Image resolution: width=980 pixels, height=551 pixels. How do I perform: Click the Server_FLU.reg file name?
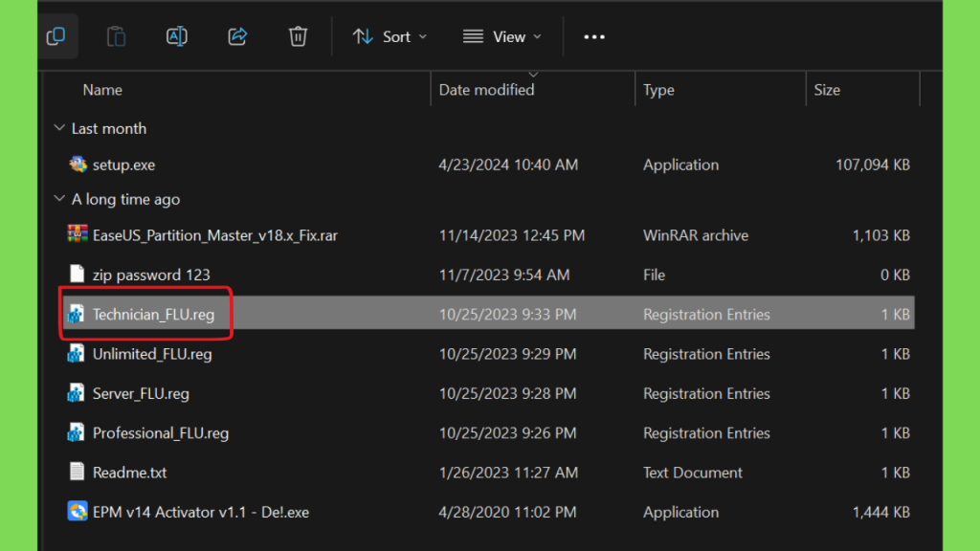pos(141,393)
